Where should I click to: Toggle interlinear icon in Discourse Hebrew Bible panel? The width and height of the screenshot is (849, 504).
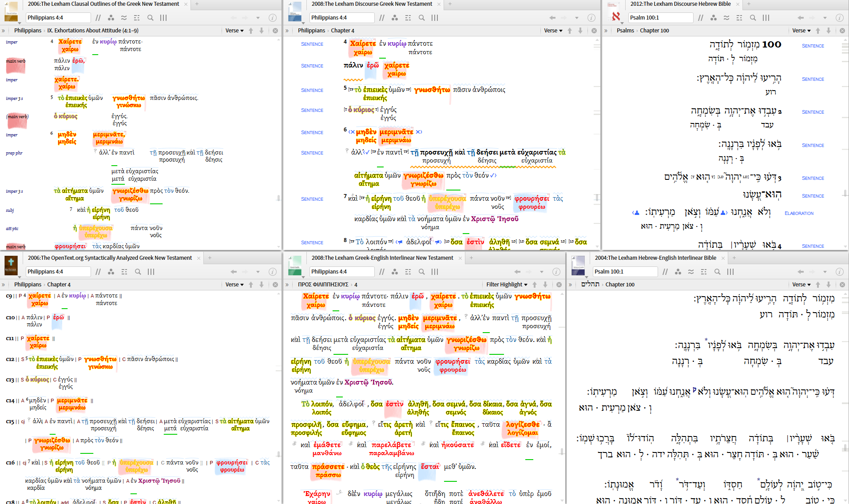[739, 18]
